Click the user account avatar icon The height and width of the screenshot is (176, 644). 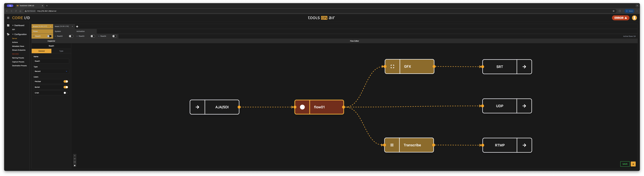634,18
